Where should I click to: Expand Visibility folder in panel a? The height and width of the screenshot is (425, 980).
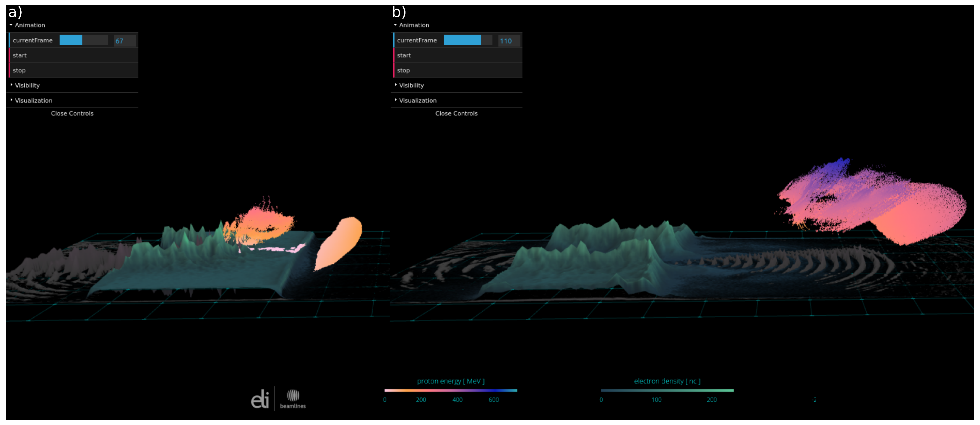(27, 85)
